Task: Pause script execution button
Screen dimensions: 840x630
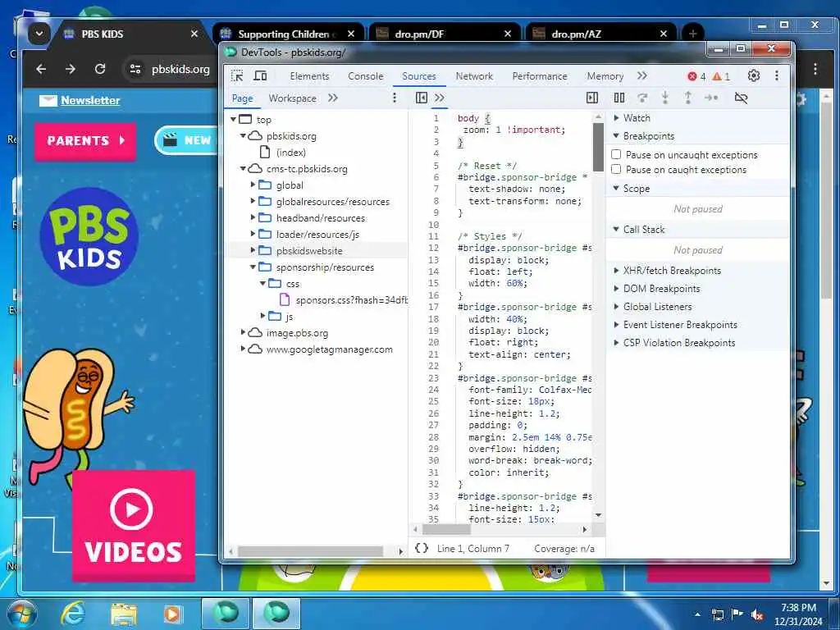Action: coord(619,98)
